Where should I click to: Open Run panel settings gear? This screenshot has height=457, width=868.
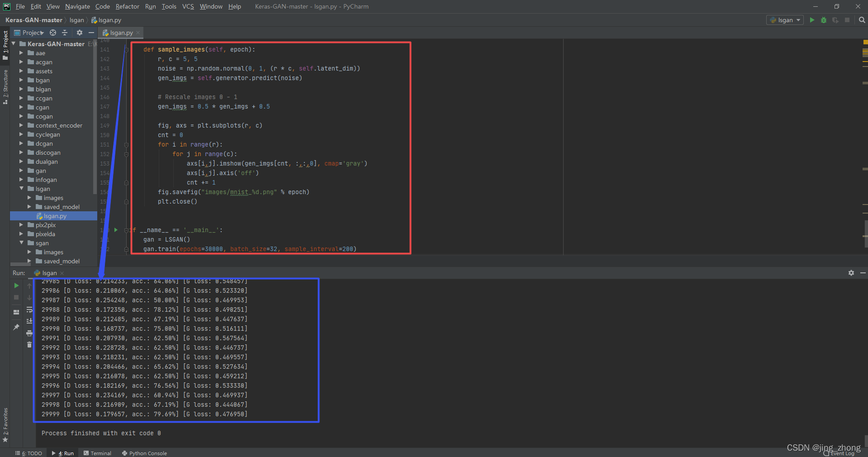(x=851, y=273)
